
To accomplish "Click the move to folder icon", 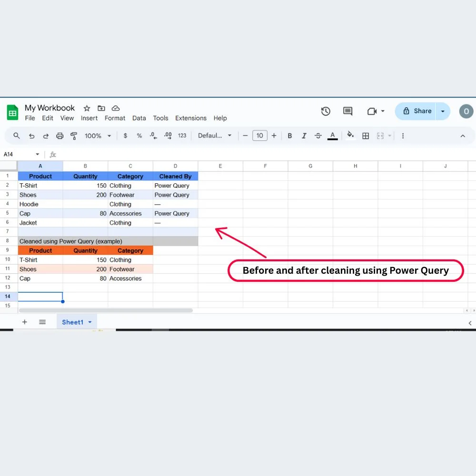I will [101, 108].
